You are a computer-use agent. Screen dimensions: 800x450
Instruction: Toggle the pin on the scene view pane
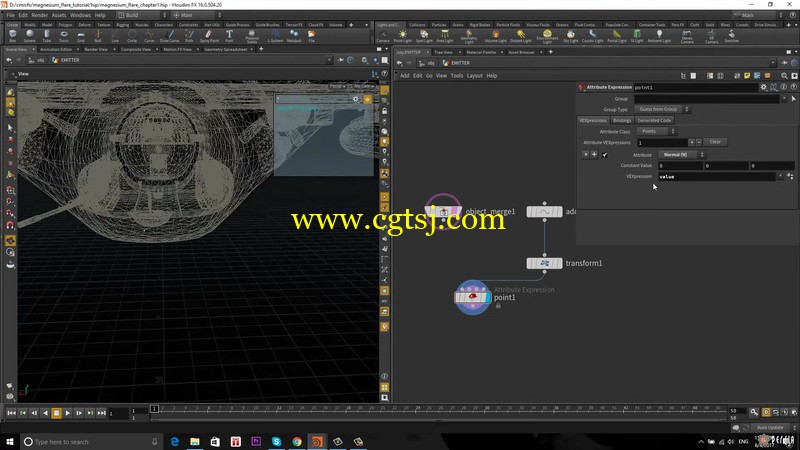tap(340, 60)
